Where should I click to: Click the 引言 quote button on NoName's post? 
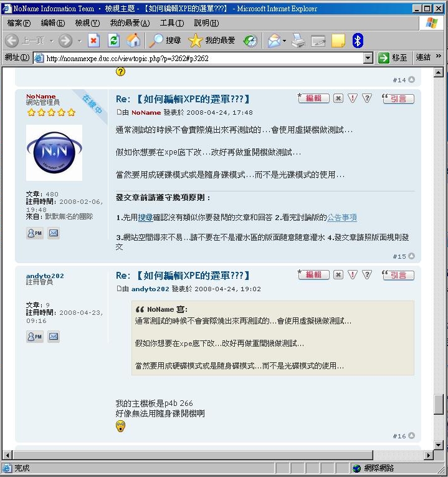[x=398, y=99]
